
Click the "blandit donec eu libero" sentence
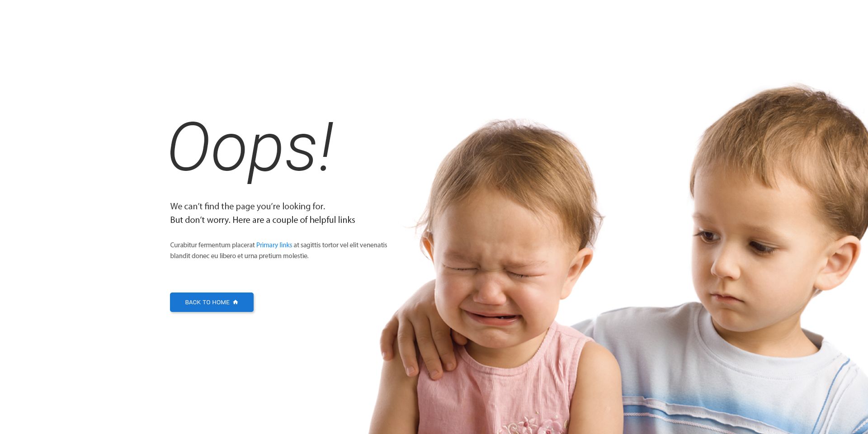tap(239, 256)
